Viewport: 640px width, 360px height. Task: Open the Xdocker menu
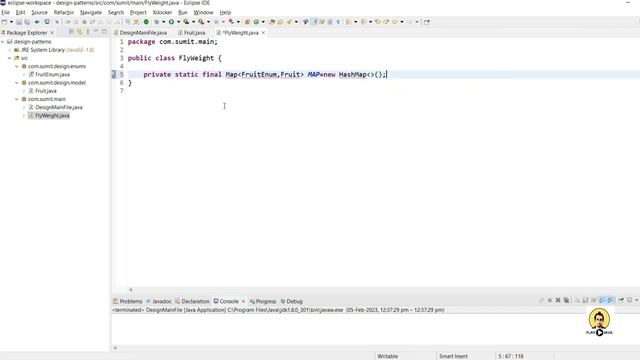tap(162, 13)
